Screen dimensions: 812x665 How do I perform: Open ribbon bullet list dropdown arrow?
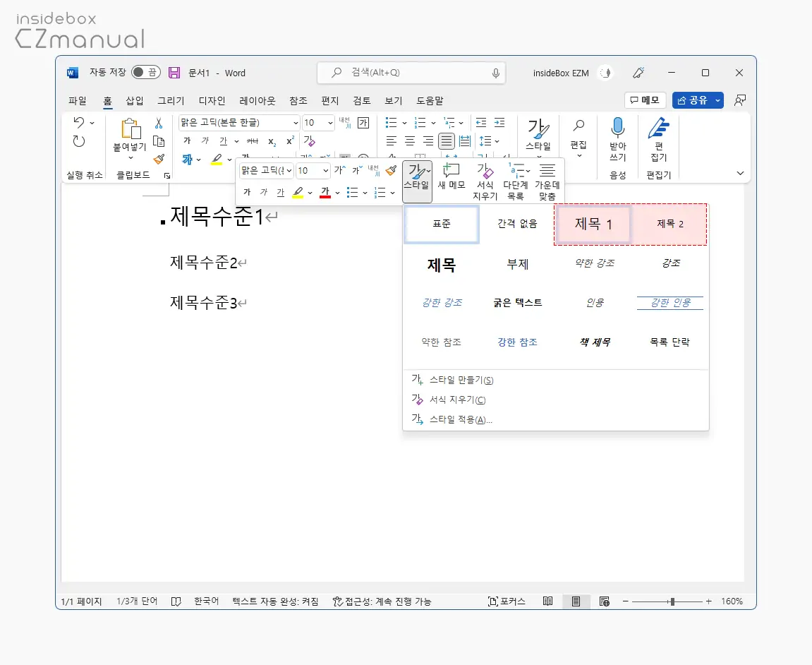tap(404, 123)
